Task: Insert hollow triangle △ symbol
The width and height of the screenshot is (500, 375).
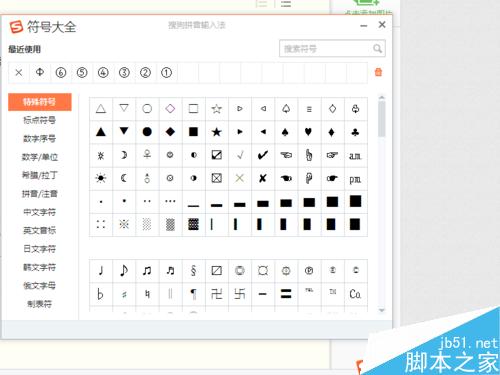Action: 101,109
